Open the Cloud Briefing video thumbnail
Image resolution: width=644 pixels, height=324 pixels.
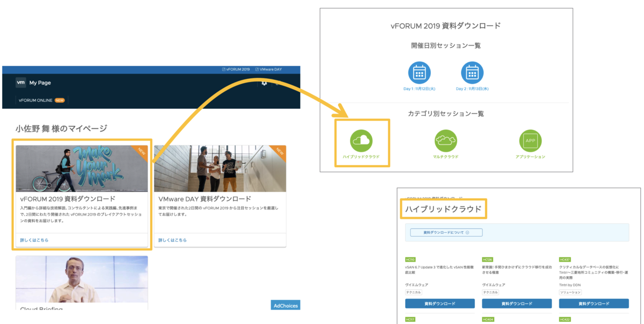[82, 279]
